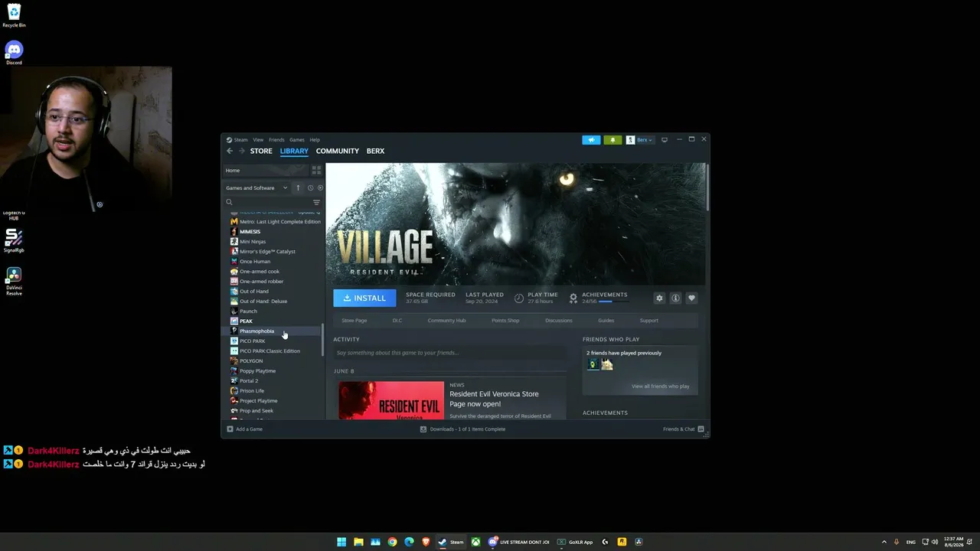Open the Friends menu
The width and height of the screenshot is (980, 551).
[276, 140]
